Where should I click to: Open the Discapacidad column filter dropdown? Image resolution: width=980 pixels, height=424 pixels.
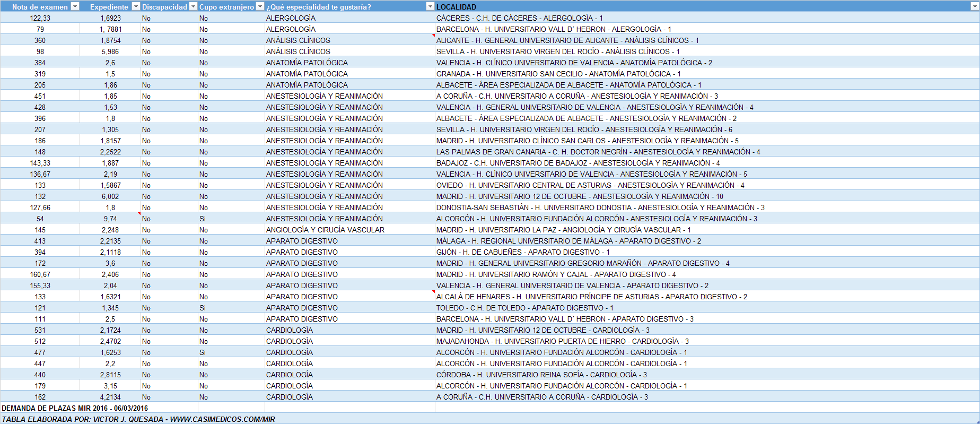pyautogui.click(x=193, y=6)
